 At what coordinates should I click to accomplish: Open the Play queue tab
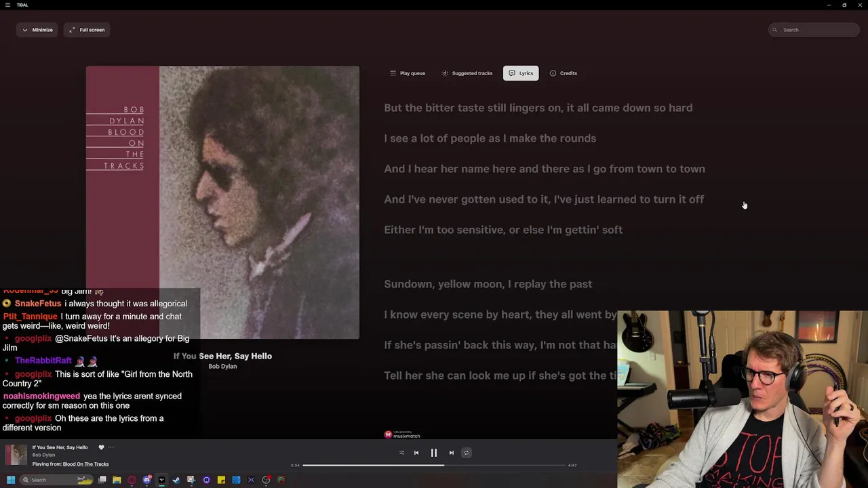[x=408, y=73]
